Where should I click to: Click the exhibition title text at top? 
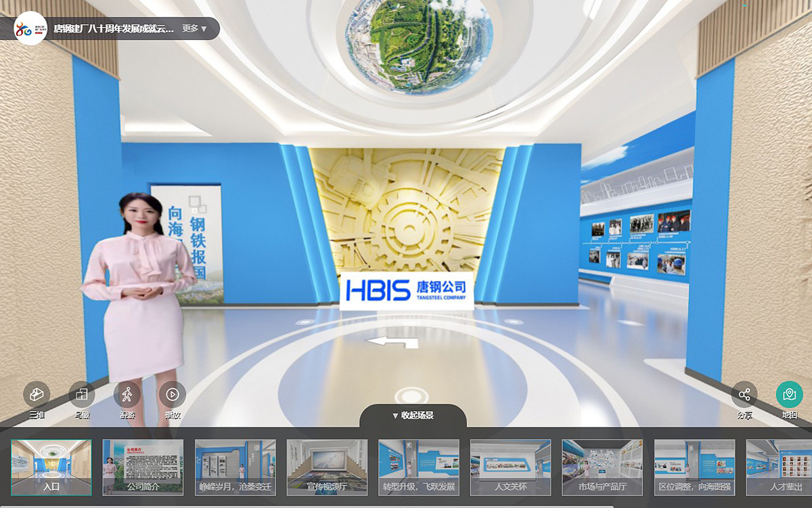114,28
